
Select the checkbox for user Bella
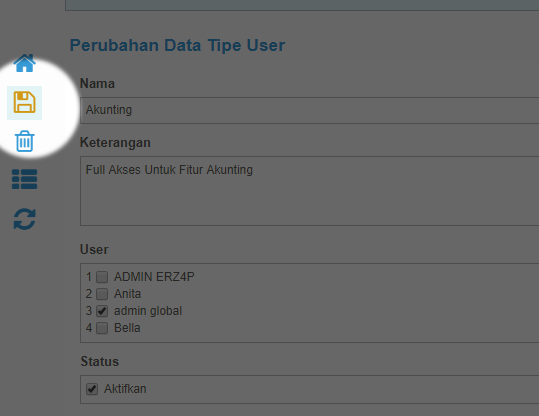coord(102,328)
